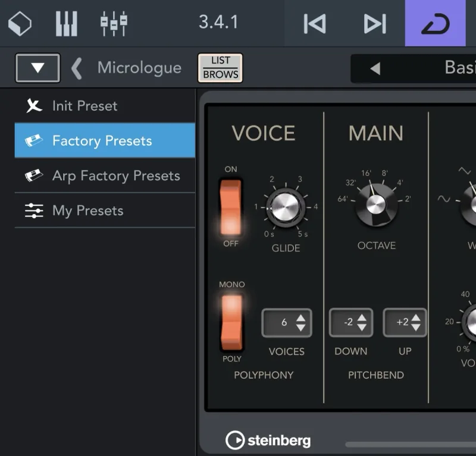Screen dimensions: 476x456
Task: Click the 64' octave marking
Action: coord(343,199)
